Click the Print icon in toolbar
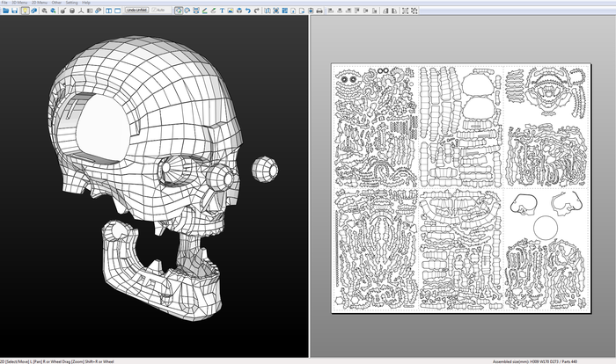Image resolution: width=616 pixels, height=364 pixels. 319,11
